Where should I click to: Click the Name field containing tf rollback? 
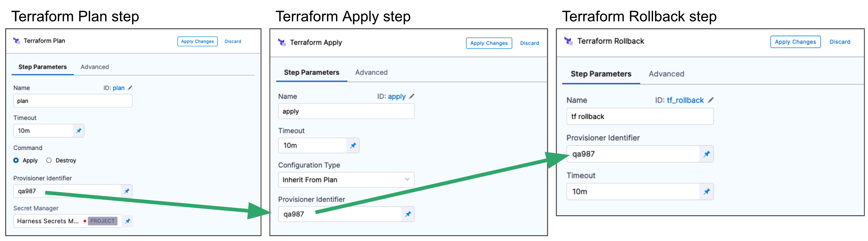coord(640,117)
